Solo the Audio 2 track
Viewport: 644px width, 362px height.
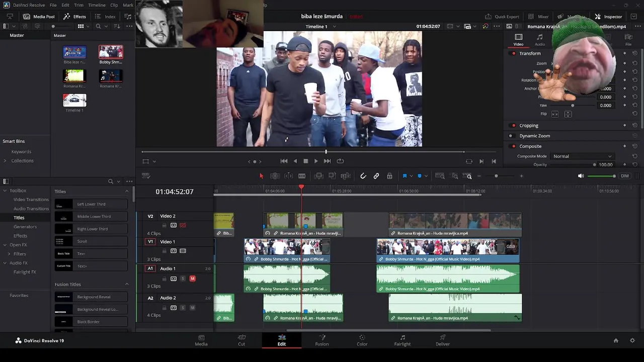pyautogui.click(x=183, y=308)
